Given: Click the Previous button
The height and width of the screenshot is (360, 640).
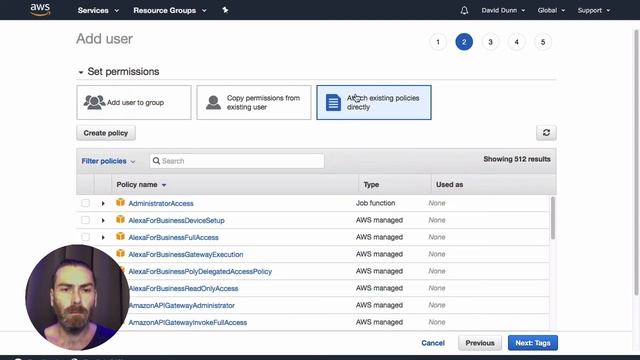Looking at the screenshot, I should (x=480, y=343).
